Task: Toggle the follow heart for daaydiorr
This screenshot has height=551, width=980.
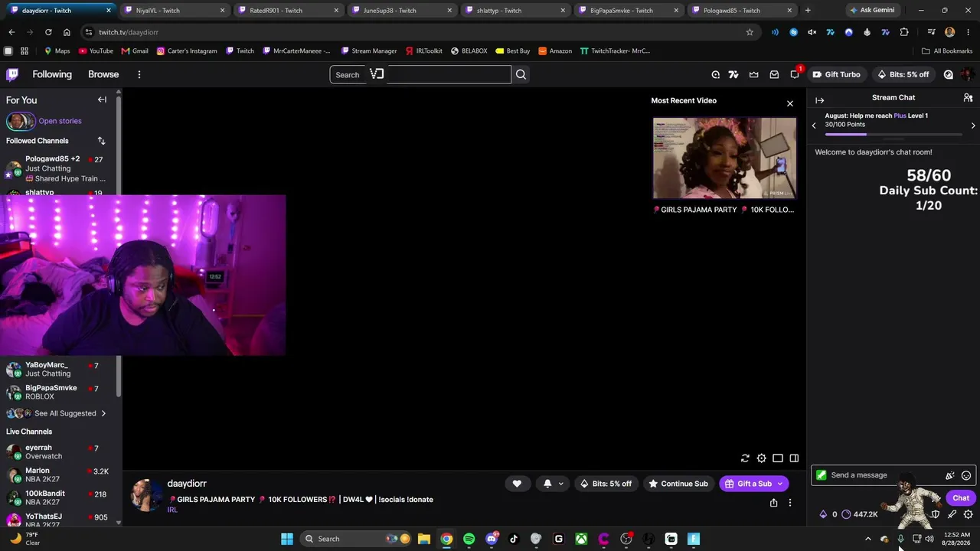Action: point(517,484)
